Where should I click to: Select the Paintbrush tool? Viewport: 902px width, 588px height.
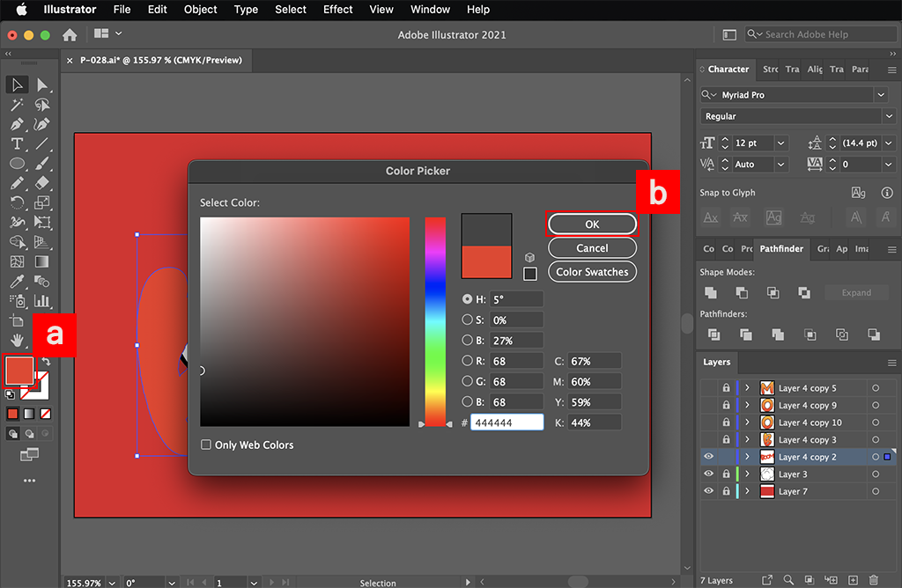pyautogui.click(x=42, y=163)
